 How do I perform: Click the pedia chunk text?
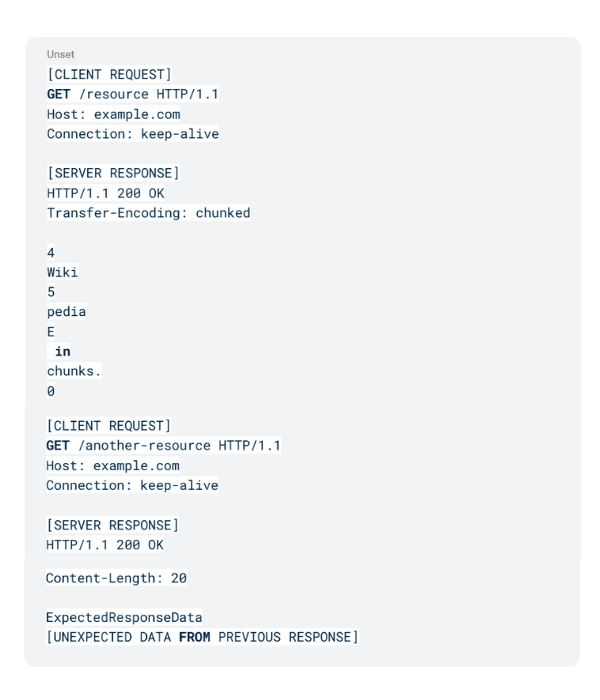click(67, 312)
